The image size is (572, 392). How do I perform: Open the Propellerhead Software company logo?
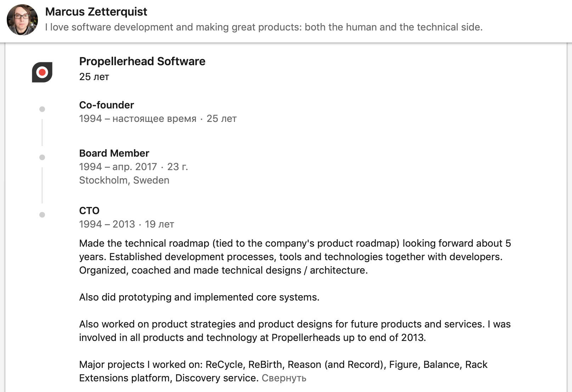[42, 72]
